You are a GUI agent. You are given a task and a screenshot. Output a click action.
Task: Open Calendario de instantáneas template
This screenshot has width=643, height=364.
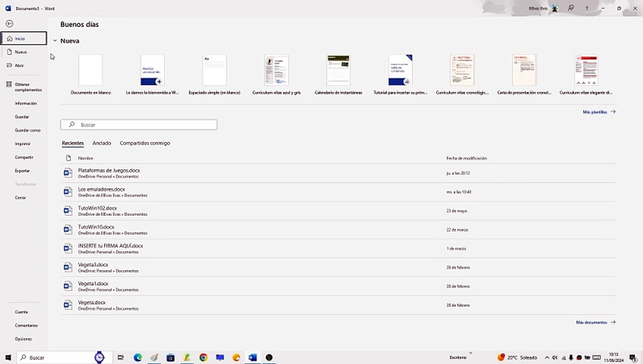tap(338, 75)
